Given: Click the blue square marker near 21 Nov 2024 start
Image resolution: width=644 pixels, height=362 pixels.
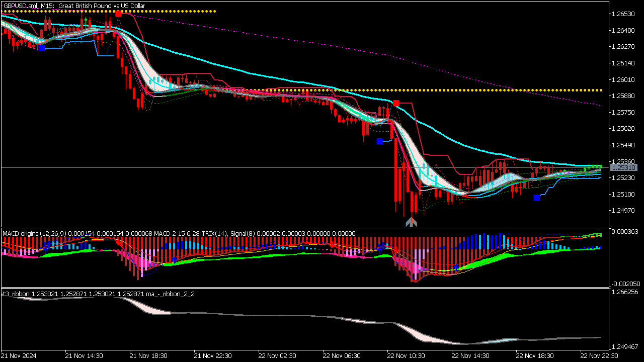Looking at the screenshot, I should (x=42, y=48).
